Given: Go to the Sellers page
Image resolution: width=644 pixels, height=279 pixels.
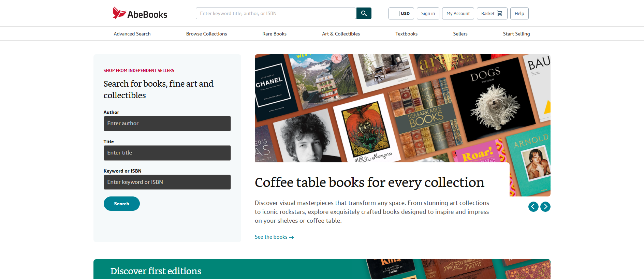Looking at the screenshot, I should click(460, 34).
